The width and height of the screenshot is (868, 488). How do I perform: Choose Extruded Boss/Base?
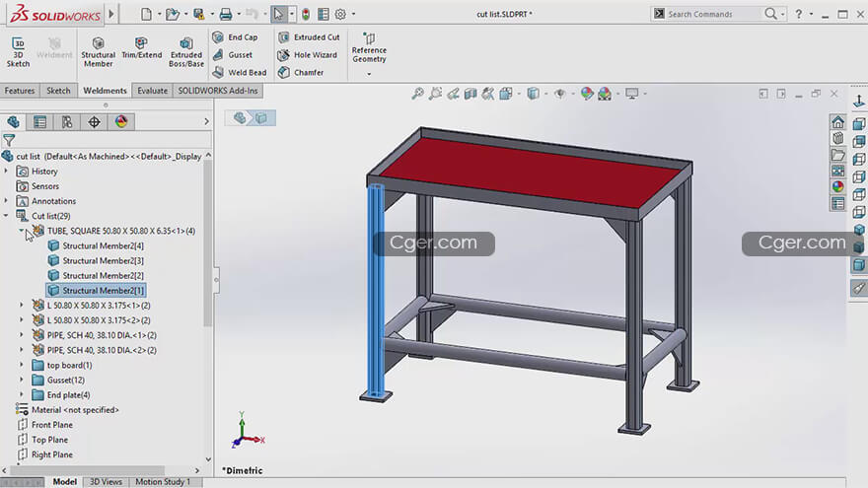point(186,52)
